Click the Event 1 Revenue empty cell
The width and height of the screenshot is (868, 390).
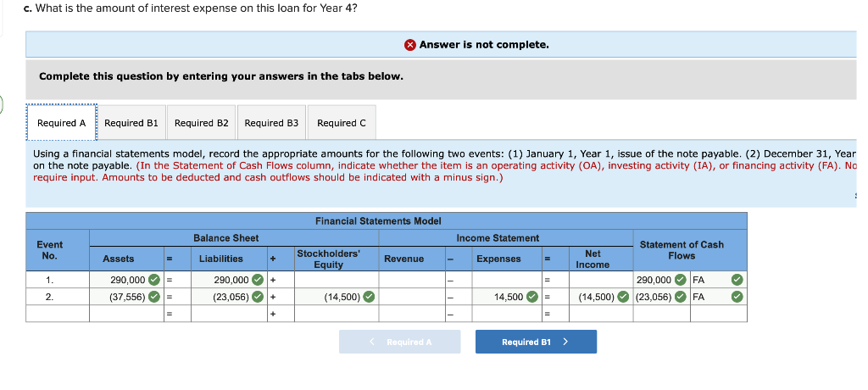point(413,280)
